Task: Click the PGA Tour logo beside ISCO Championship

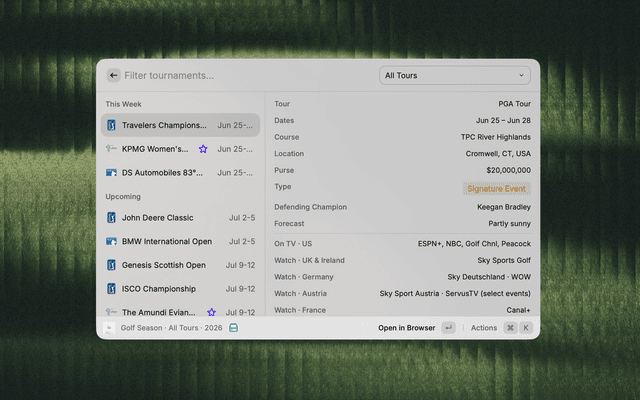Action: pos(111,289)
